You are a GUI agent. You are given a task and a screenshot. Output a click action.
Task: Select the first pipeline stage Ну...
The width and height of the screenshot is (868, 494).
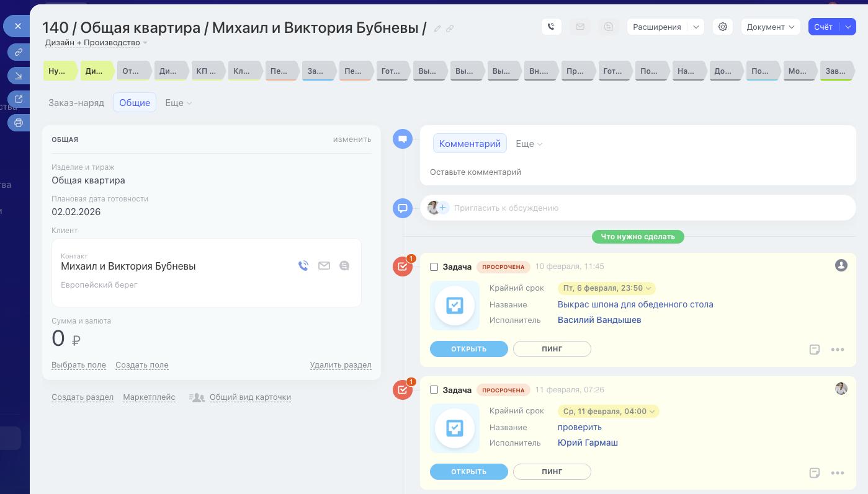(x=58, y=71)
